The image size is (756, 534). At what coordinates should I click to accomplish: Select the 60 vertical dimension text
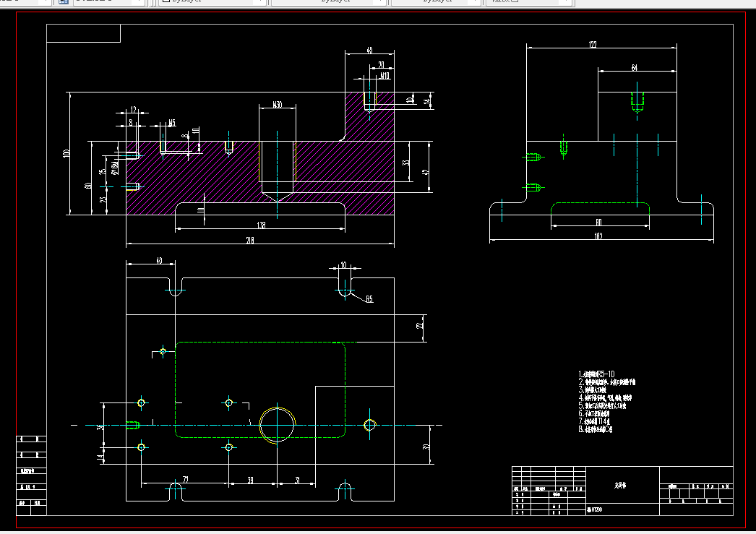pos(87,186)
